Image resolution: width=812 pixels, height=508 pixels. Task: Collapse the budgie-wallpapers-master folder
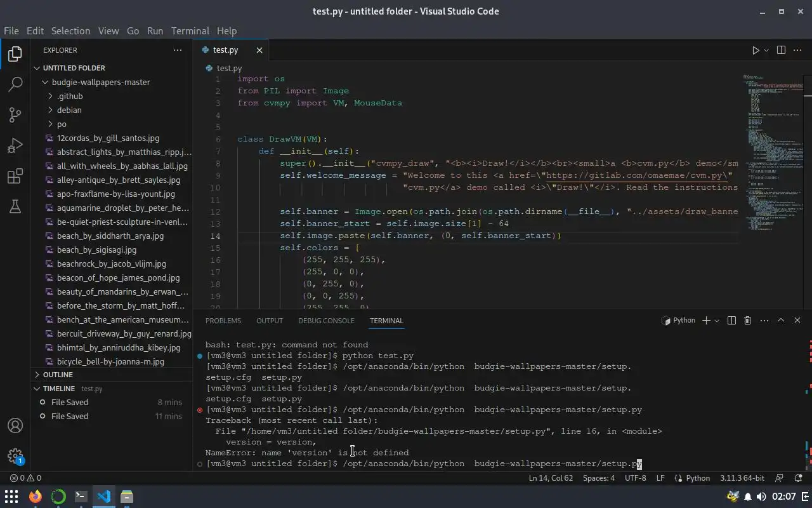(112, 82)
